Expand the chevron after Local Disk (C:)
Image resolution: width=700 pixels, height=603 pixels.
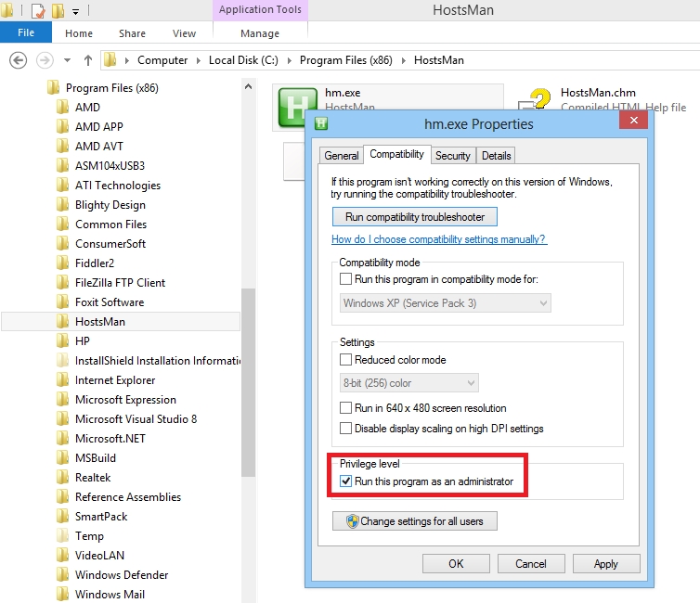290,60
